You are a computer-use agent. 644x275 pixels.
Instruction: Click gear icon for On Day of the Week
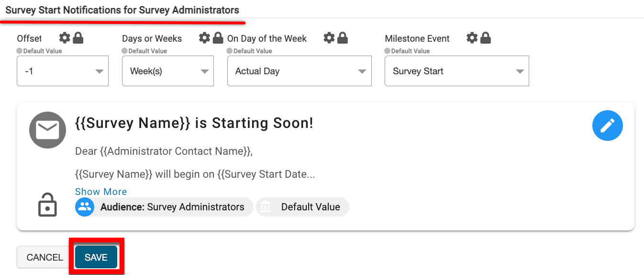coord(329,38)
